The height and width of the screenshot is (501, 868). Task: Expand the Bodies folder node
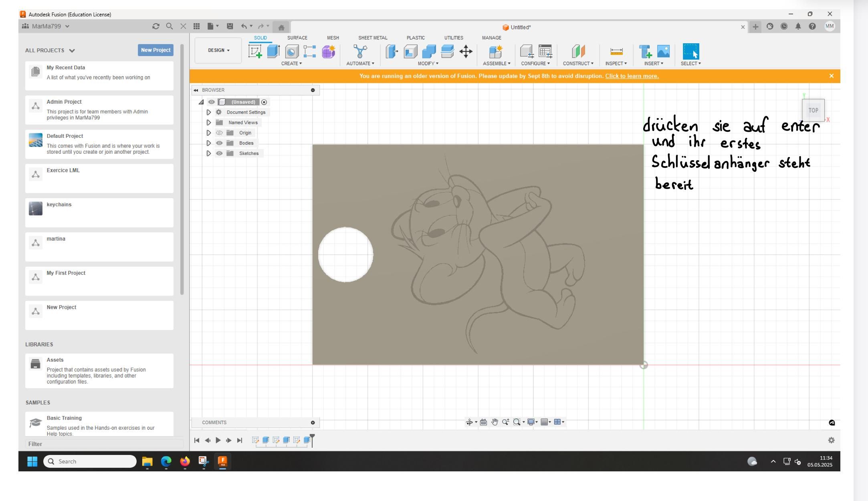(x=208, y=143)
